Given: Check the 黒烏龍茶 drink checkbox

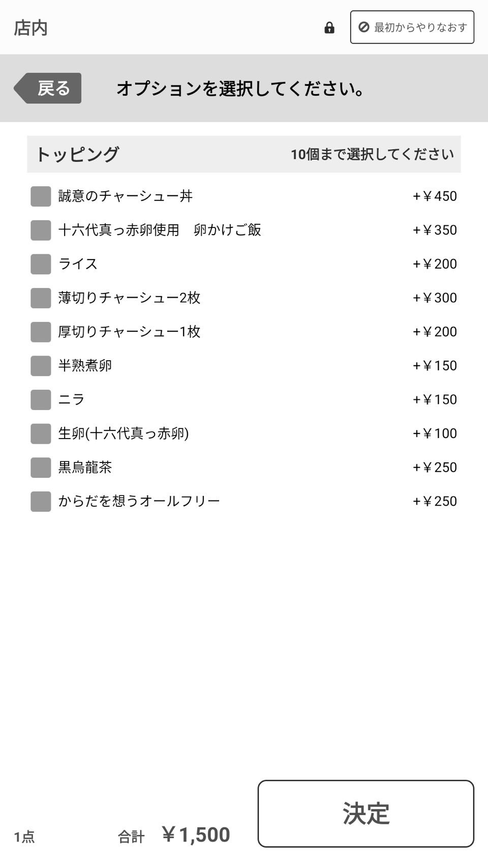Looking at the screenshot, I should click(x=41, y=468).
